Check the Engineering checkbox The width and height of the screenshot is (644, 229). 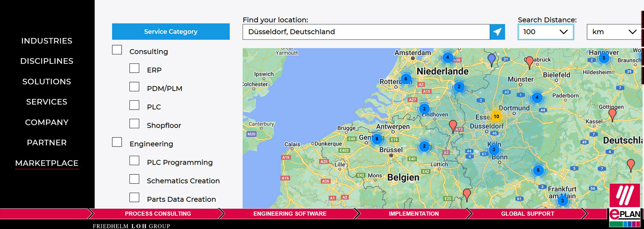[x=117, y=142]
